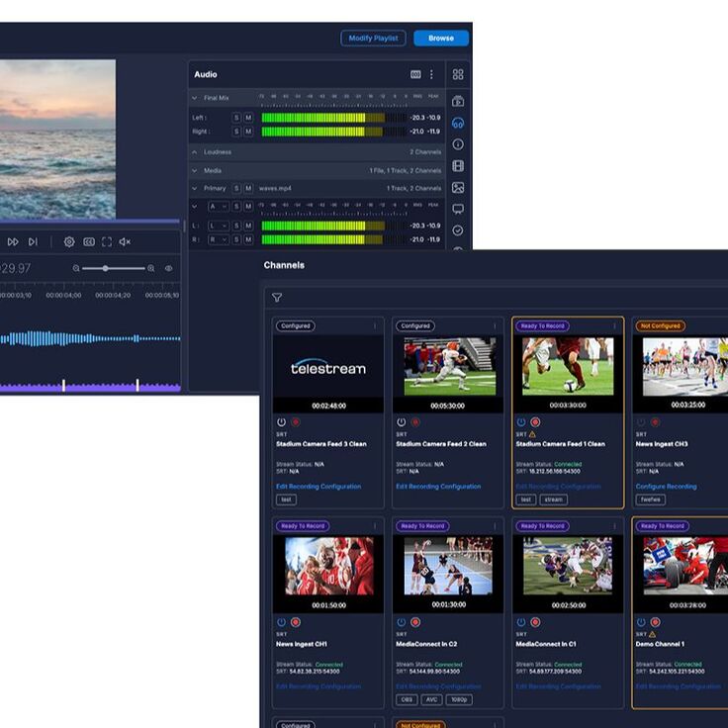Click power icon for MediaConnect In C2
Image resolution: width=728 pixels, height=728 pixels.
click(x=402, y=622)
